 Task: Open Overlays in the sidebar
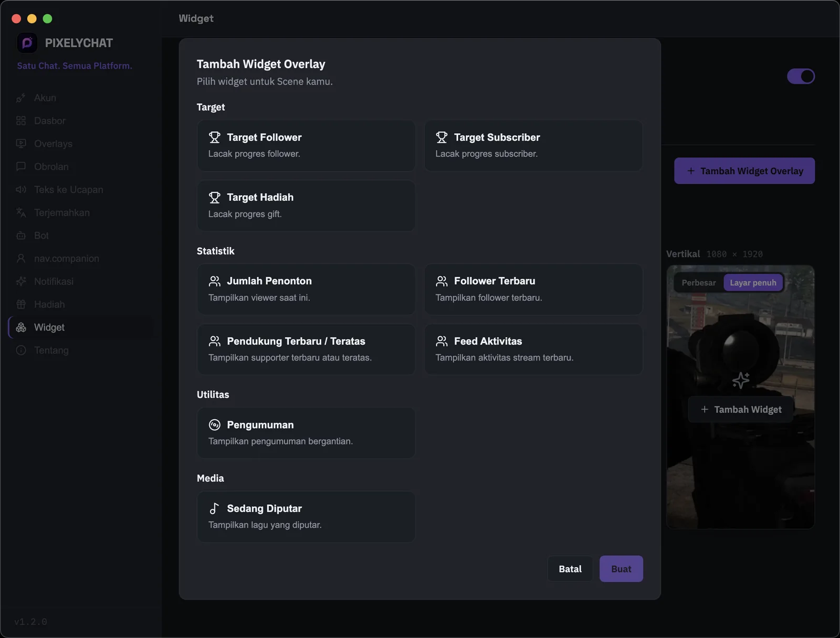point(81,144)
